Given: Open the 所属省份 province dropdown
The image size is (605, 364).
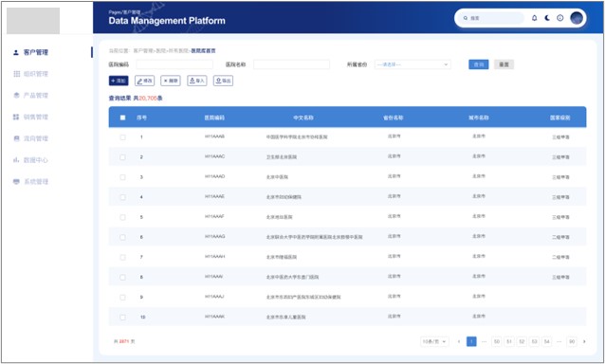Looking at the screenshot, I should click(x=412, y=64).
